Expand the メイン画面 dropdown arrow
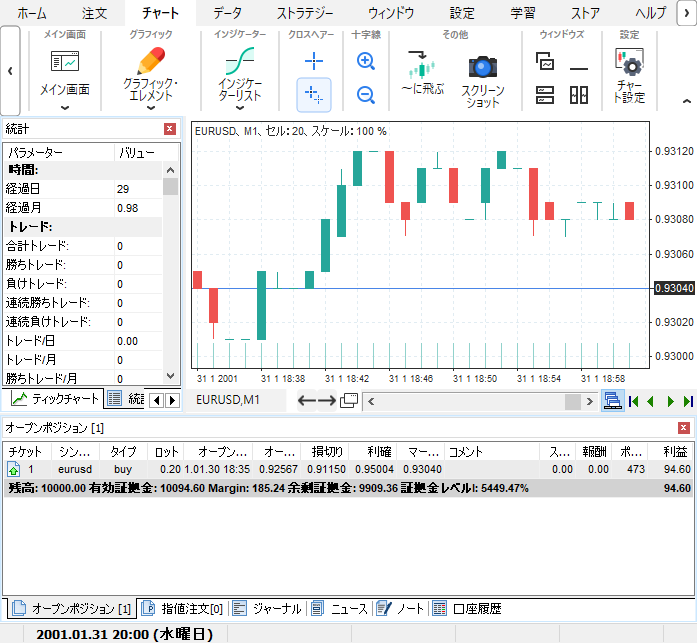This screenshot has height=643, width=697. (x=65, y=108)
